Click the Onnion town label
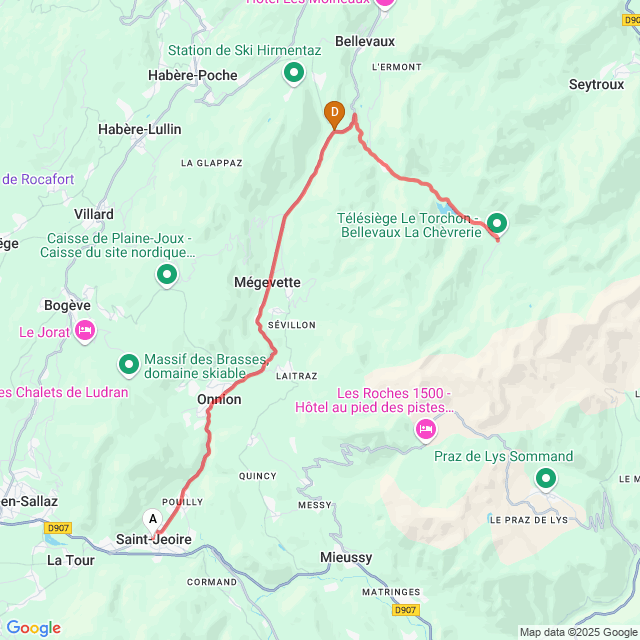Viewport: 640px width, 640px height. pos(219,399)
